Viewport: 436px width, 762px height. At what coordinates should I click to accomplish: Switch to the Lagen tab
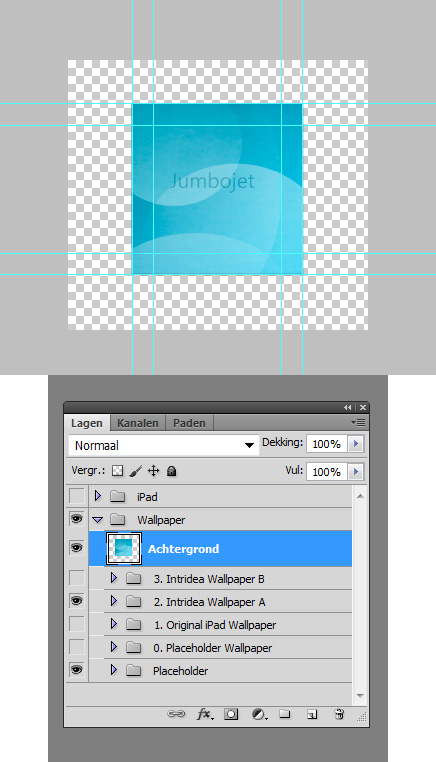87,423
